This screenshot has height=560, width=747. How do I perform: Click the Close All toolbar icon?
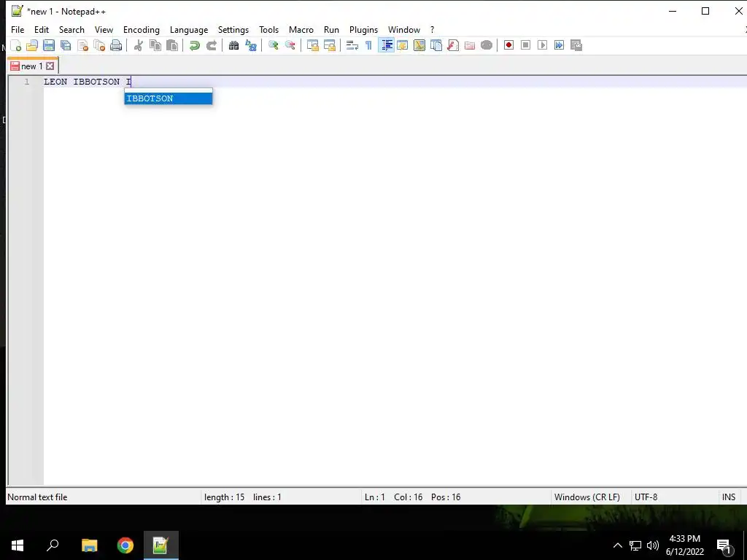click(99, 46)
